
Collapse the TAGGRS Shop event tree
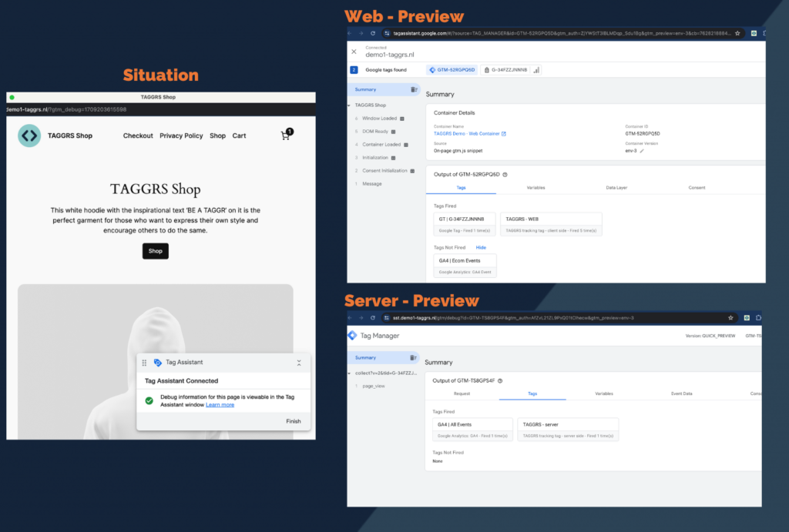(349, 105)
